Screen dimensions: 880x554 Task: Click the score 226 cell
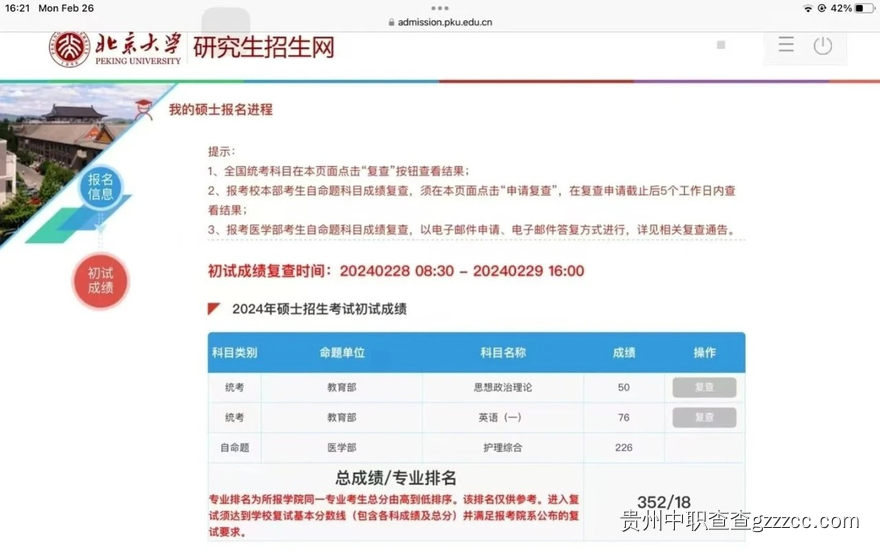click(x=624, y=448)
